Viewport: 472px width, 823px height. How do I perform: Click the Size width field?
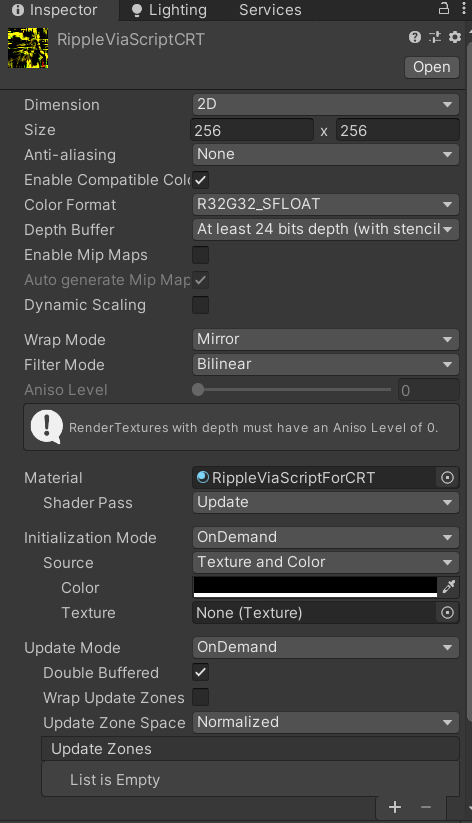pyautogui.click(x=252, y=130)
